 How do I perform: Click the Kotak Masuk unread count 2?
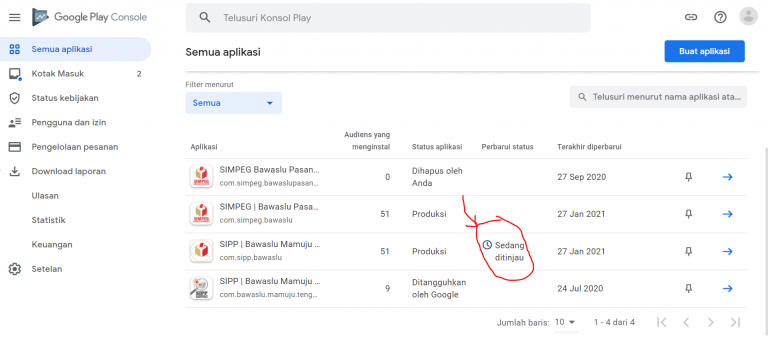[139, 74]
